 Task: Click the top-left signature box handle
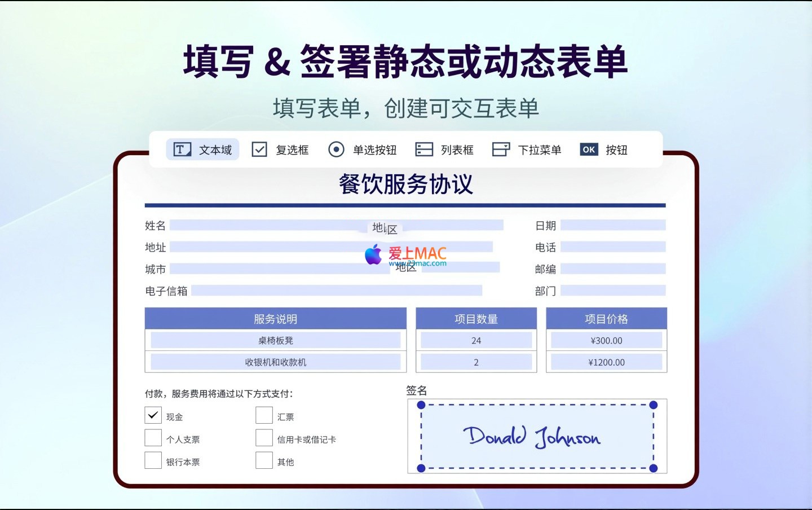[x=421, y=405]
